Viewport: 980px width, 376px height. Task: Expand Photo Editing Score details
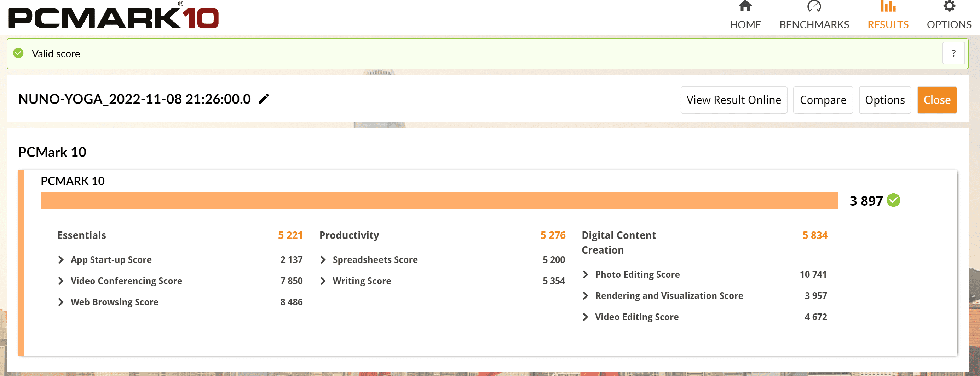tap(586, 275)
